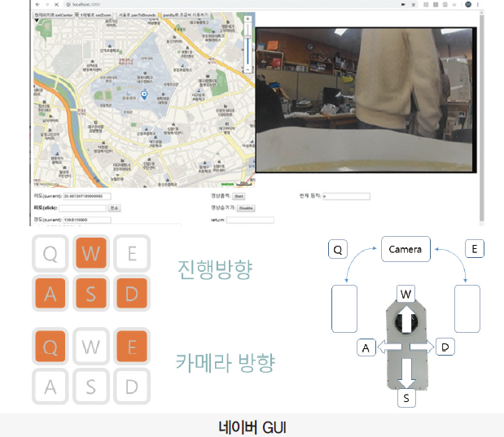
Task: Click the '진행방향' label text
Action: click(215, 269)
